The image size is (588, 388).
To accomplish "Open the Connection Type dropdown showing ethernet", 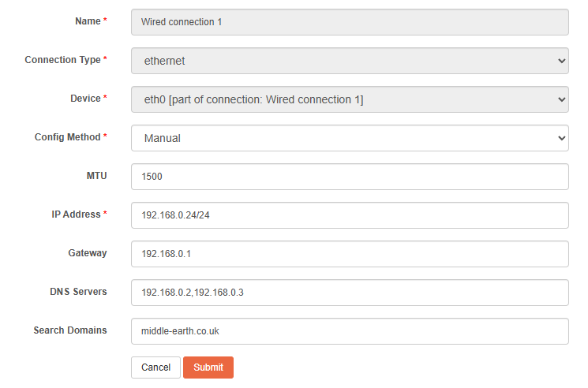I will (x=350, y=61).
